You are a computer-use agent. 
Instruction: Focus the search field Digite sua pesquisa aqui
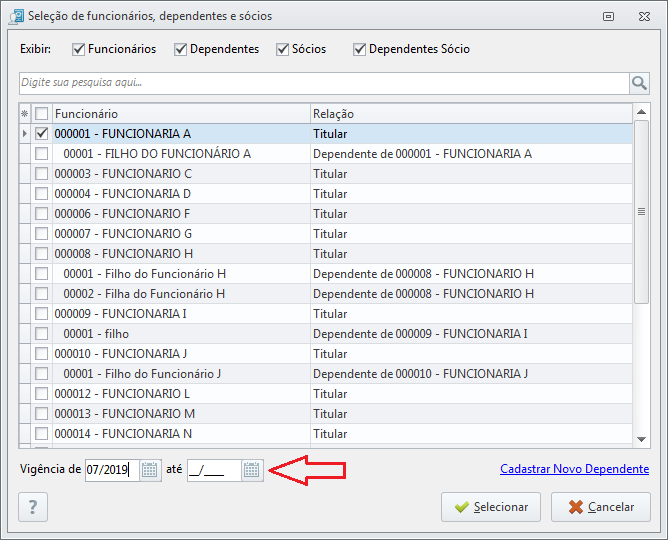pos(324,83)
